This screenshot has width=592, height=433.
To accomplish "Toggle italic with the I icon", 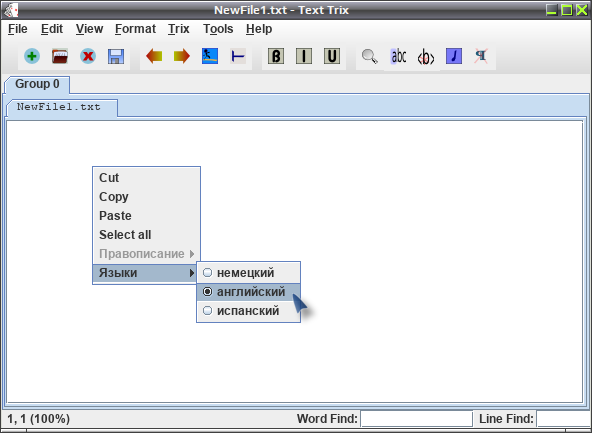I will 304,57.
